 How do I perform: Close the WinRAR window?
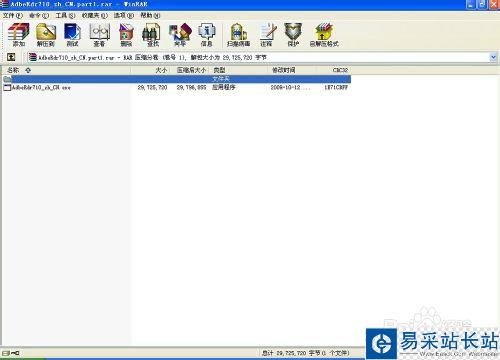(493, 4)
